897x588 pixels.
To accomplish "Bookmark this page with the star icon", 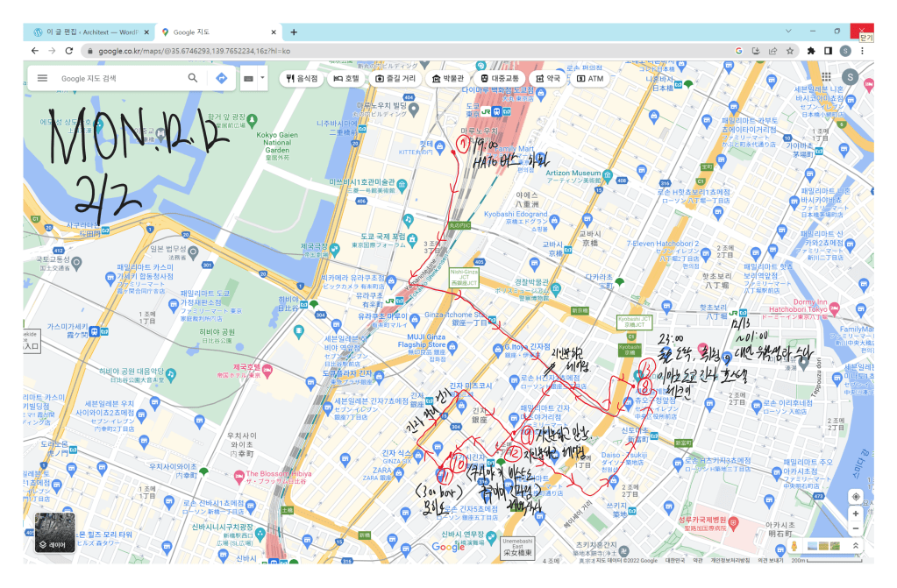I will point(790,51).
